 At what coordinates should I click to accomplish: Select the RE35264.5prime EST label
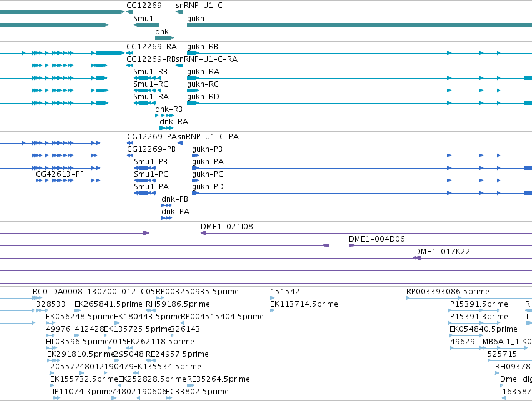(x=218, y=379)
